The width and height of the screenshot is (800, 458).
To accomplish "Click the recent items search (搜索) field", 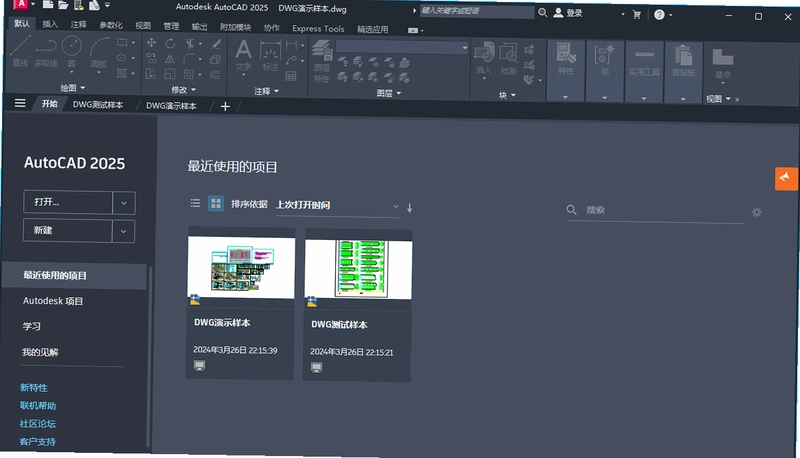I will (655, 210).
